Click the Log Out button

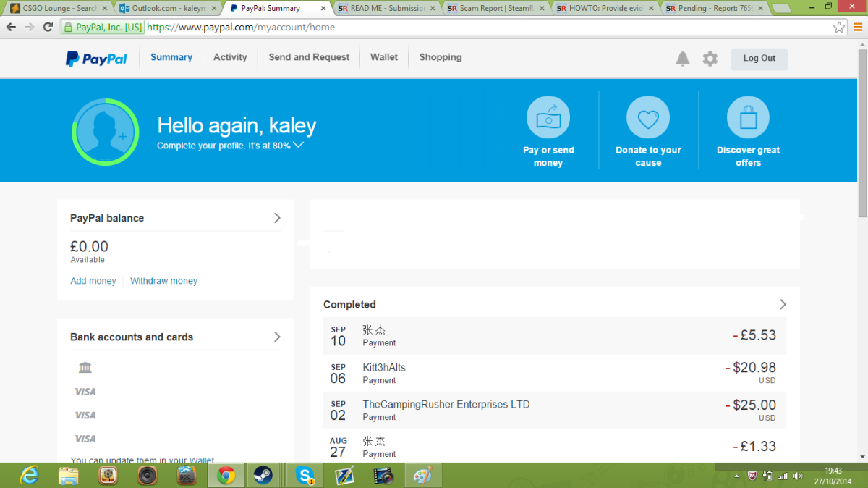pos(759,59)
